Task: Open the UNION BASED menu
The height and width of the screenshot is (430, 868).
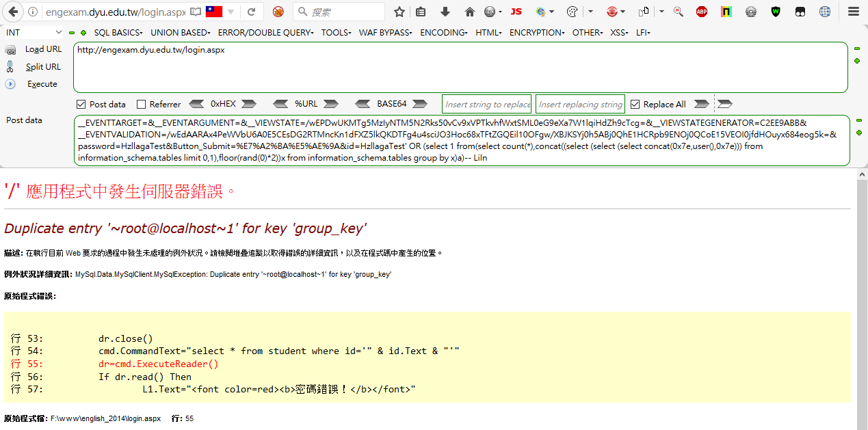Action: tap(181, 33)
